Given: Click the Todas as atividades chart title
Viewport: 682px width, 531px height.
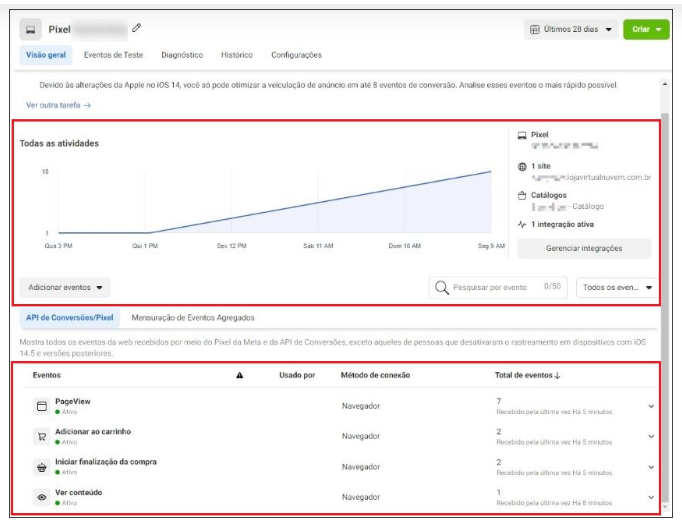Looking at the screenshot, I should point(59,144).
